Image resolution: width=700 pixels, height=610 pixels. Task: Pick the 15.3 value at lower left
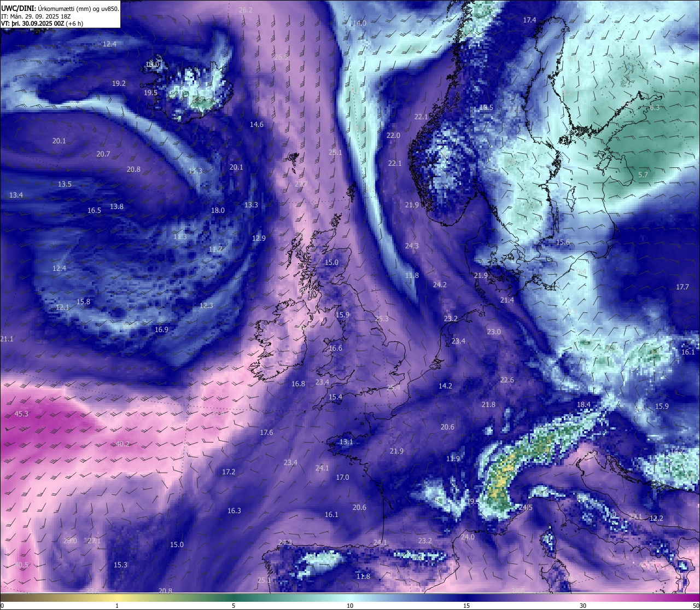120,565
